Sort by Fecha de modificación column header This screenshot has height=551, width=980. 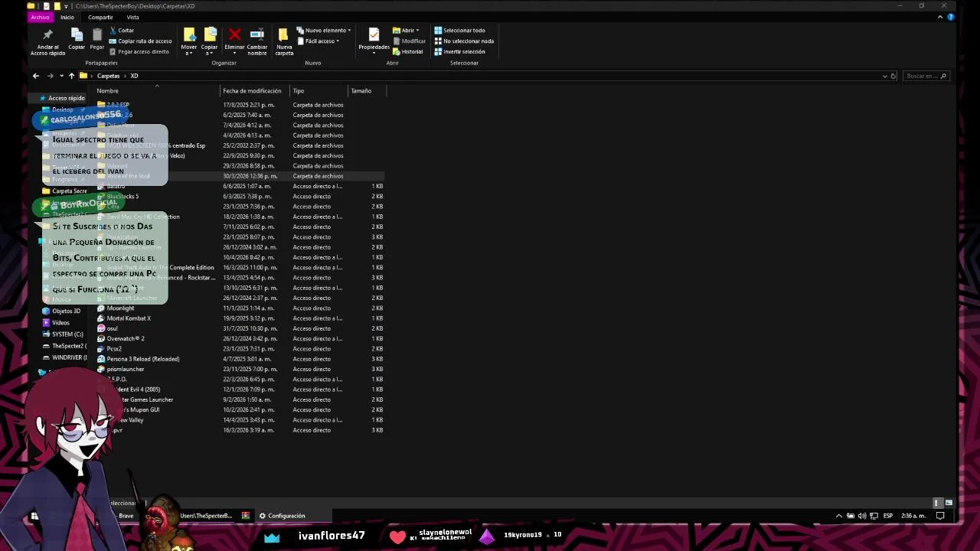pyautogui.click(x=252, y=91)
